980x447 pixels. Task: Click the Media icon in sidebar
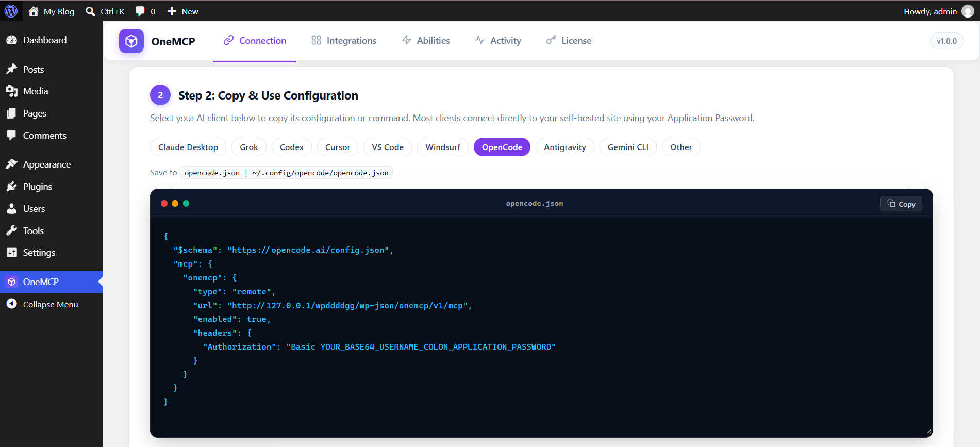[11, 91]
